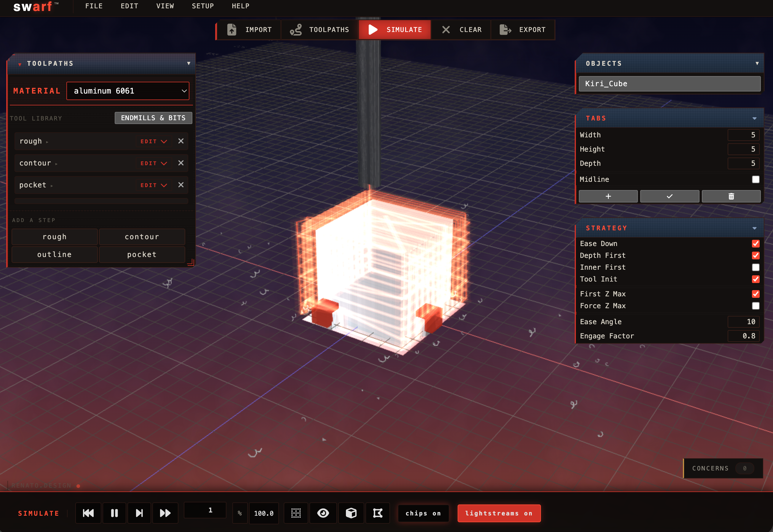Pause the simulation playback
This screenshot has height=532, width=773.
coord(114,513)
